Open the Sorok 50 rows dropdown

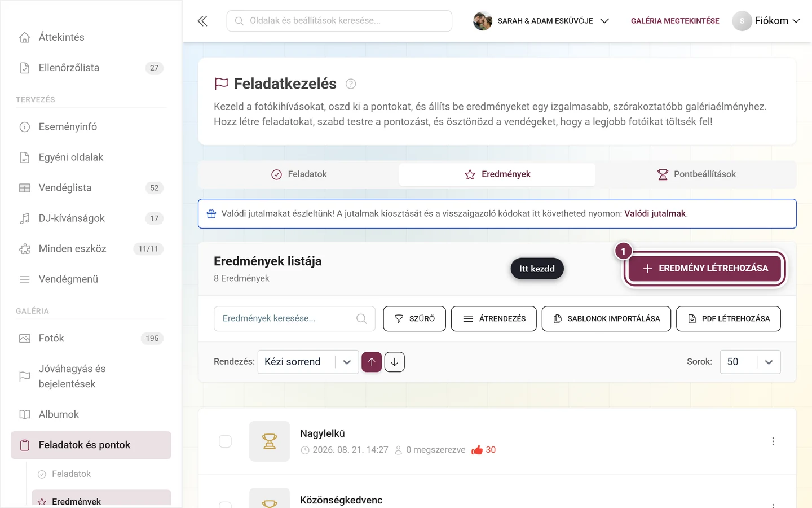point(750,362)
